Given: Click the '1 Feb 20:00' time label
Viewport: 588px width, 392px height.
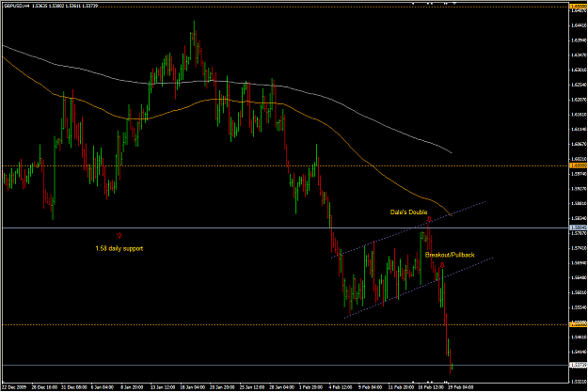Looking at the screenshot, I should pyautogui.click(x=310, y=386).
